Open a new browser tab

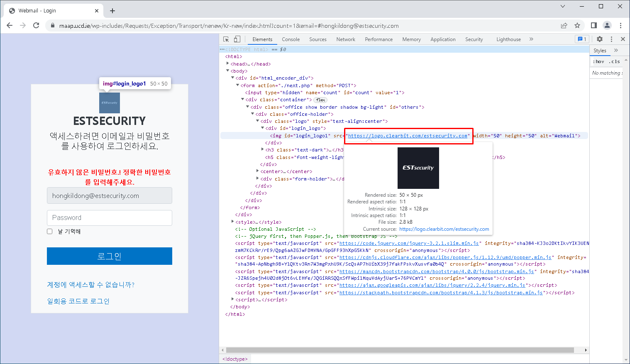click(x=112, y=11)
